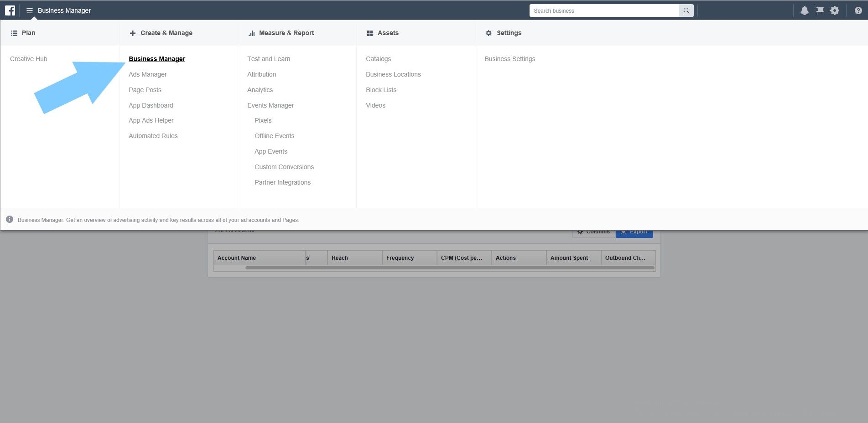Open Ads Manager
This screenshot has width=868, height=423.
[148, 74]
